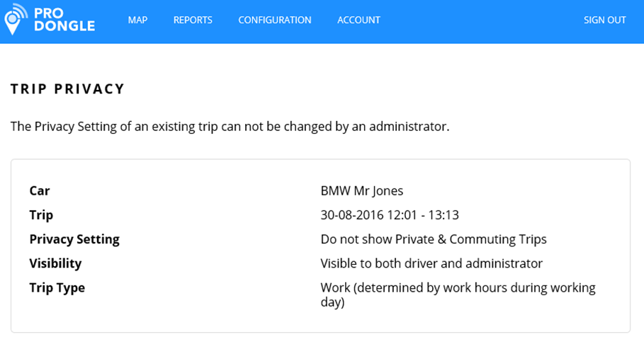Click the TRIP PRIVACY heading

[68, 89]
